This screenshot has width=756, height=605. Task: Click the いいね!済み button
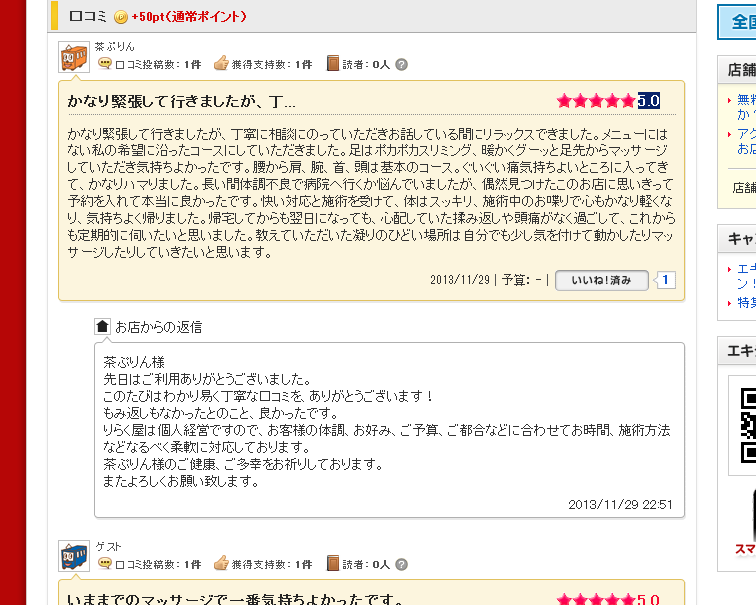pos(602,280)
